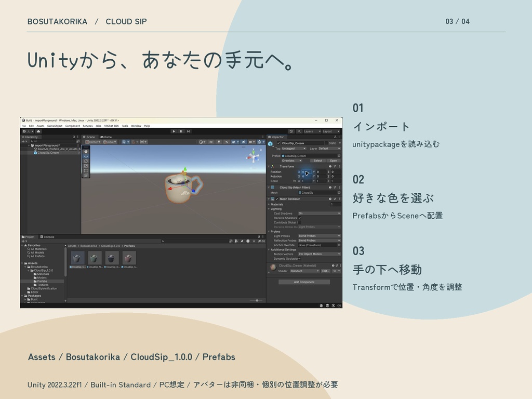Viewport: 532px width, 399px height.
Task: Click the scale constrain proportions link icon
Action: pos(294,181)
